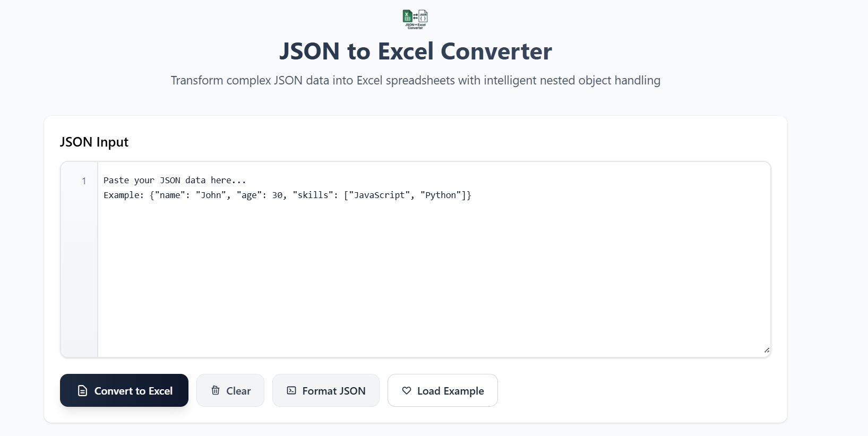Click the heart icon beside Load Example
868x436 pixels.
407,390
